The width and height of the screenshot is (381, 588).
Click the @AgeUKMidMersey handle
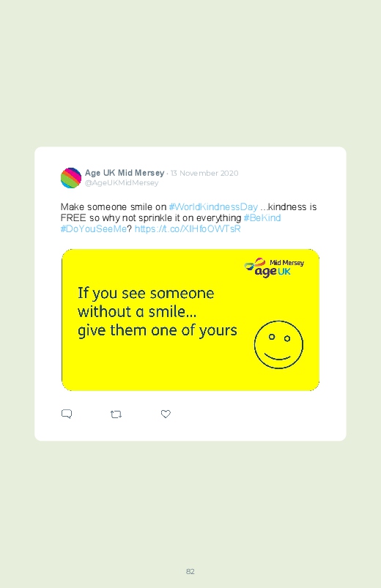(x=122, y=183)
